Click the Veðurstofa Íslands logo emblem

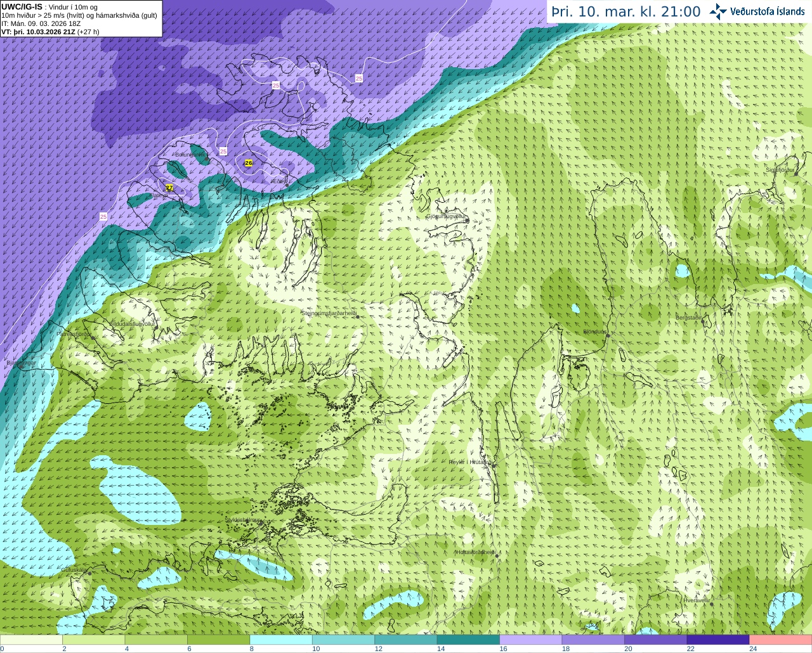coord(717,11)
